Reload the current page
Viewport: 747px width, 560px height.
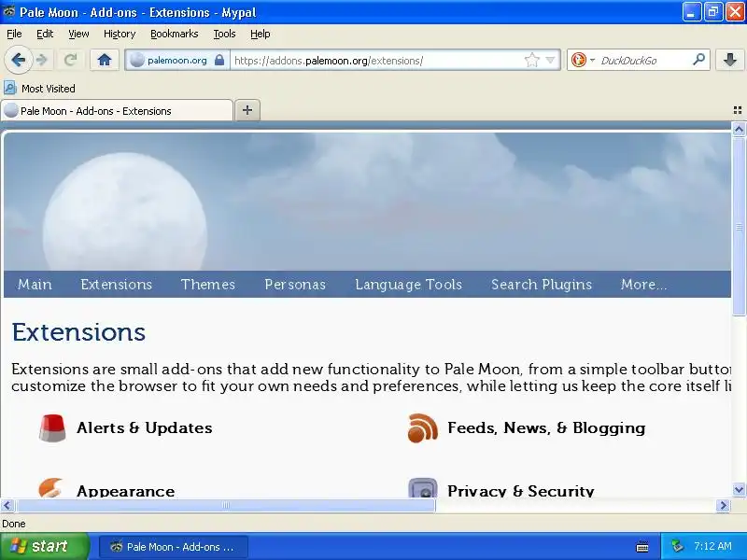(x=71, y=60)
